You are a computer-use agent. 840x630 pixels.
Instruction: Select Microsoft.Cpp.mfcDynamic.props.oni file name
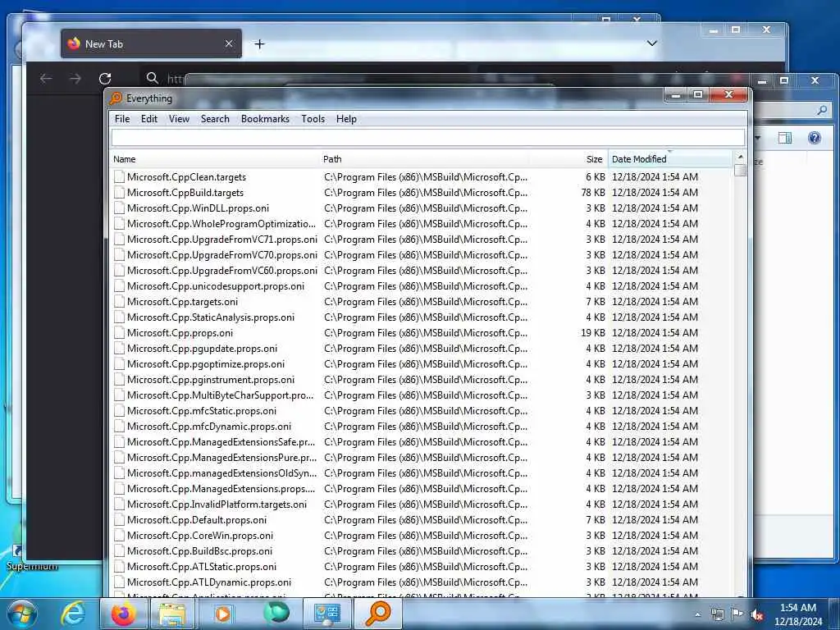coord(209,427)
